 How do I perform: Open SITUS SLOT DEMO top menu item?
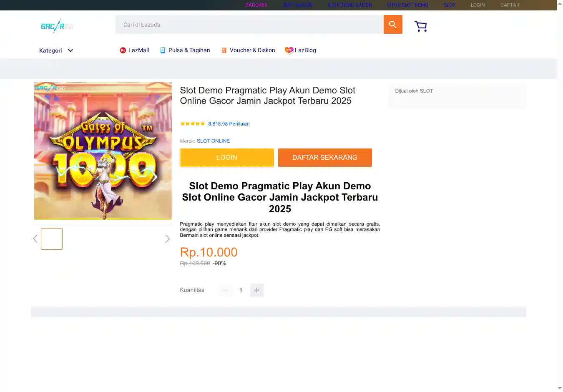[x=407, y=5]
